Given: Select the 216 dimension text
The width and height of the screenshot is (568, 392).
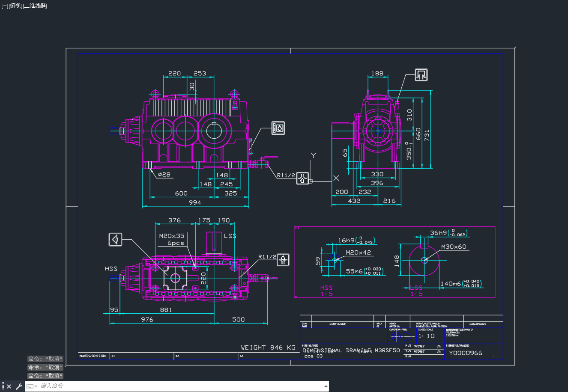Looking at the screenshot, I should [x=389, y=201].
